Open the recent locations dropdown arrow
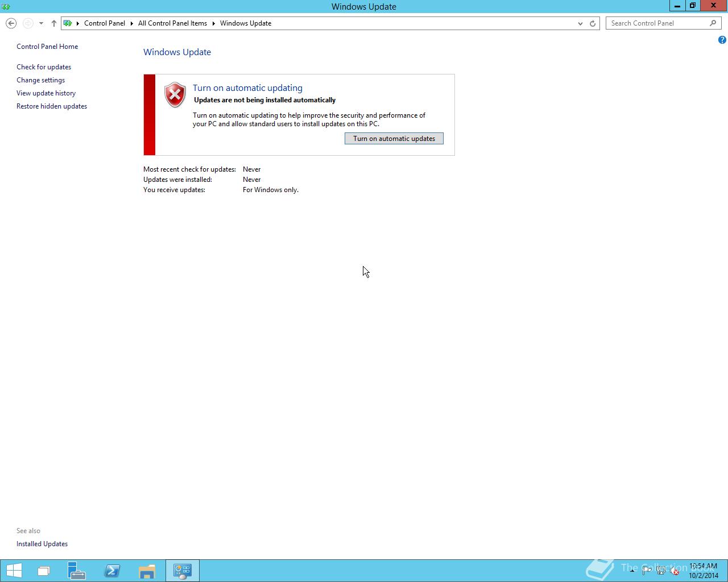Image resolution: width=728 pixels, height=582 pixels. [41, 23]
